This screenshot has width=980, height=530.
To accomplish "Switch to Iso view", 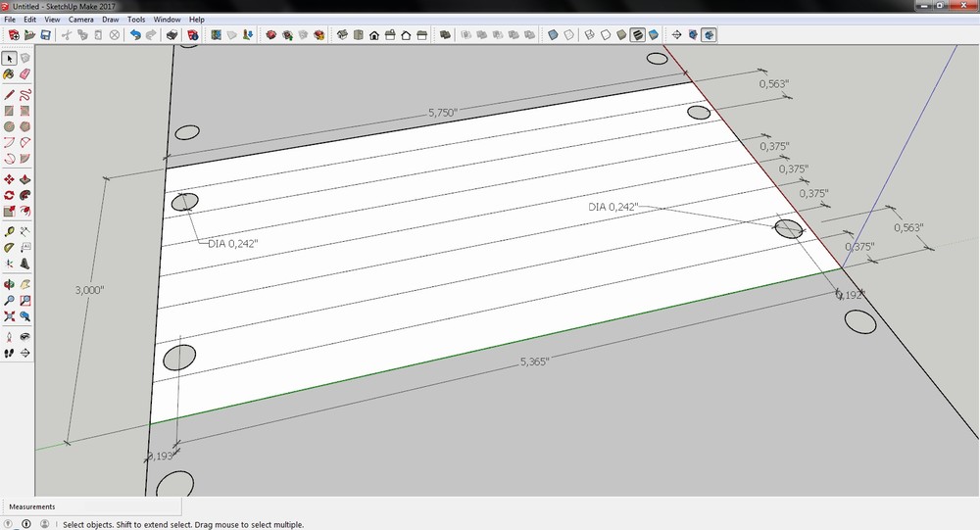I will (x=342, y=35).
